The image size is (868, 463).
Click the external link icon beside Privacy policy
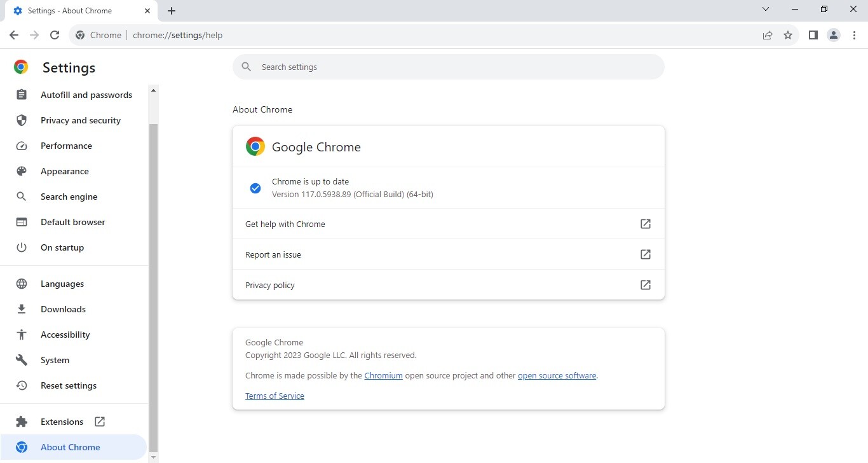[645, 285]
